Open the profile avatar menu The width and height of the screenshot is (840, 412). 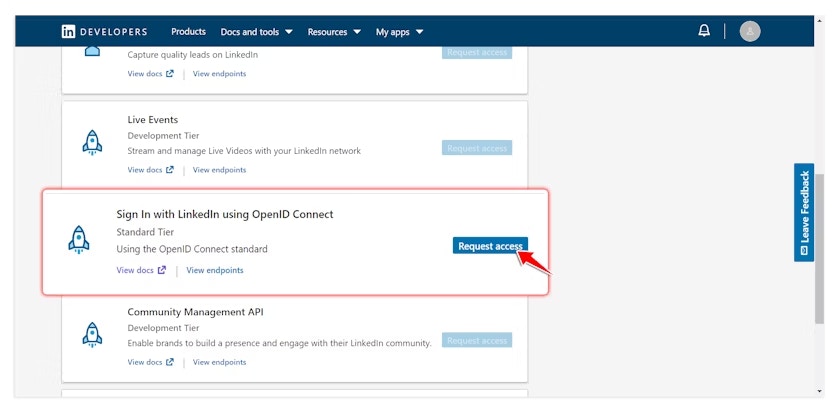pos(750,31)
